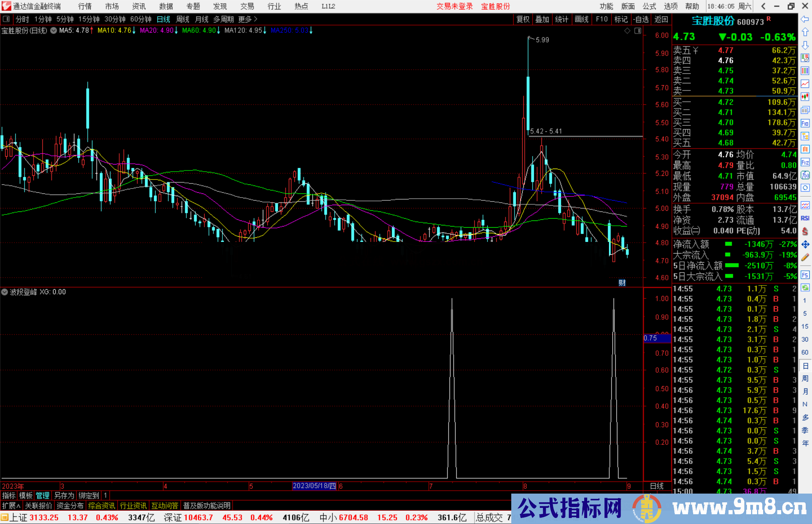Click the back arrow icon in right sidebar
The width and height of the screenshot is (812, 524).
point(805,19)
